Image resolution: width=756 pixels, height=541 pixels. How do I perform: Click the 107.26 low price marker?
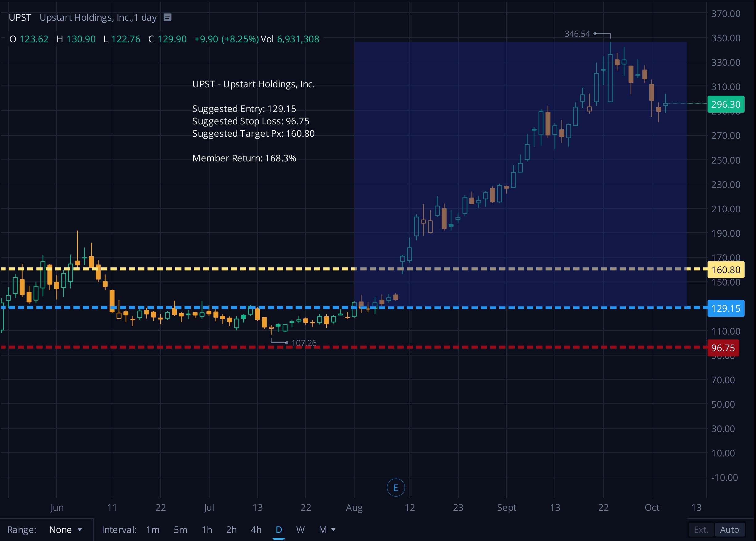304,343
